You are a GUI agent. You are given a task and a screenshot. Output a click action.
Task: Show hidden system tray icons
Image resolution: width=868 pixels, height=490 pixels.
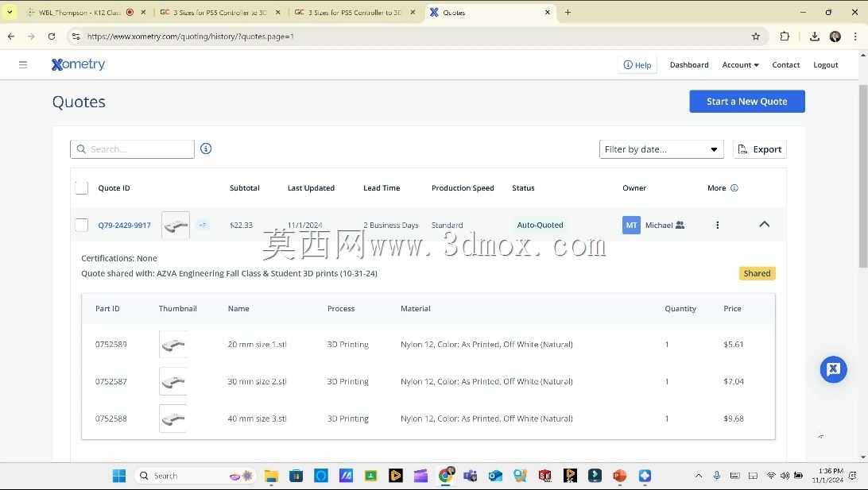tap(699, 476)
